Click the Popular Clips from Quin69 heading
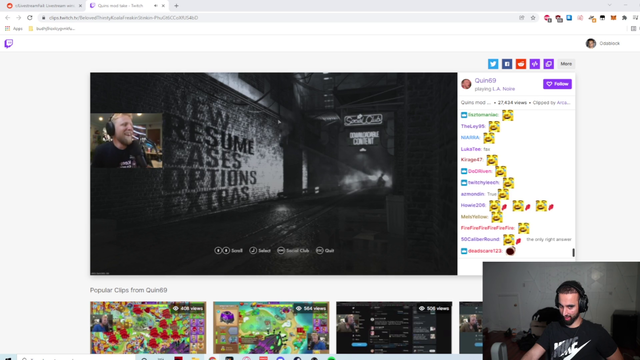Image resolution: width=640 pixels, height=360 pixels. 129,290
